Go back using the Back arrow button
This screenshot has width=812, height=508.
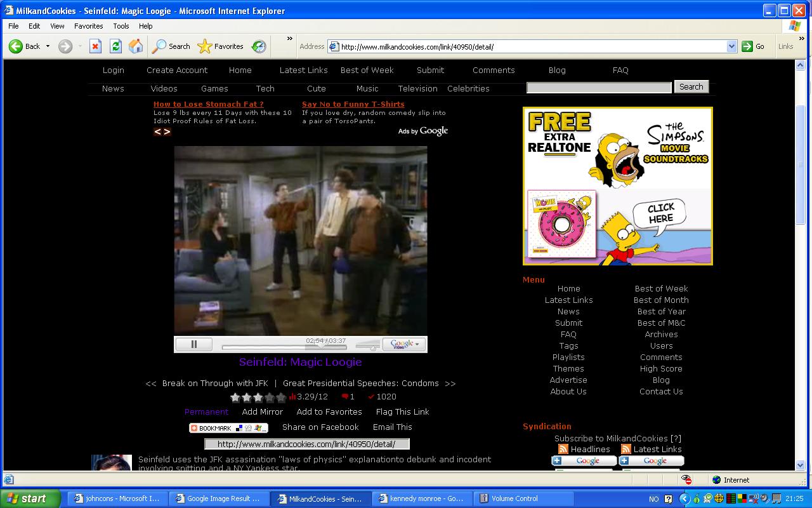(x=24, y=46)
